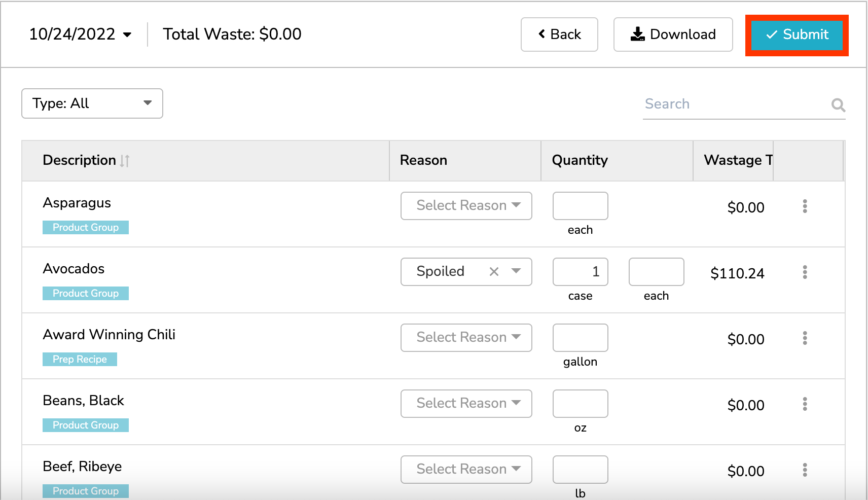868x500 pixels.
Task: Expand the Type: All filter dropdown
Action: [92, 103]
